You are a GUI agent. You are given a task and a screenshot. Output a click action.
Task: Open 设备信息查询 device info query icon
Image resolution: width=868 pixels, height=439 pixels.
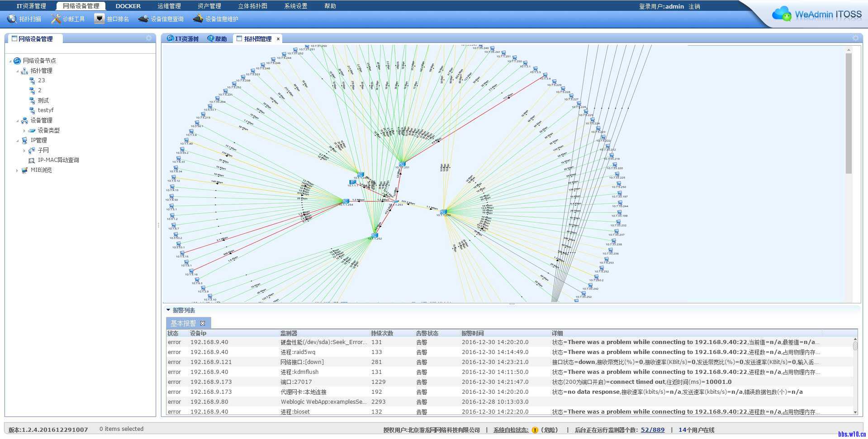click(x=143, y=19)
